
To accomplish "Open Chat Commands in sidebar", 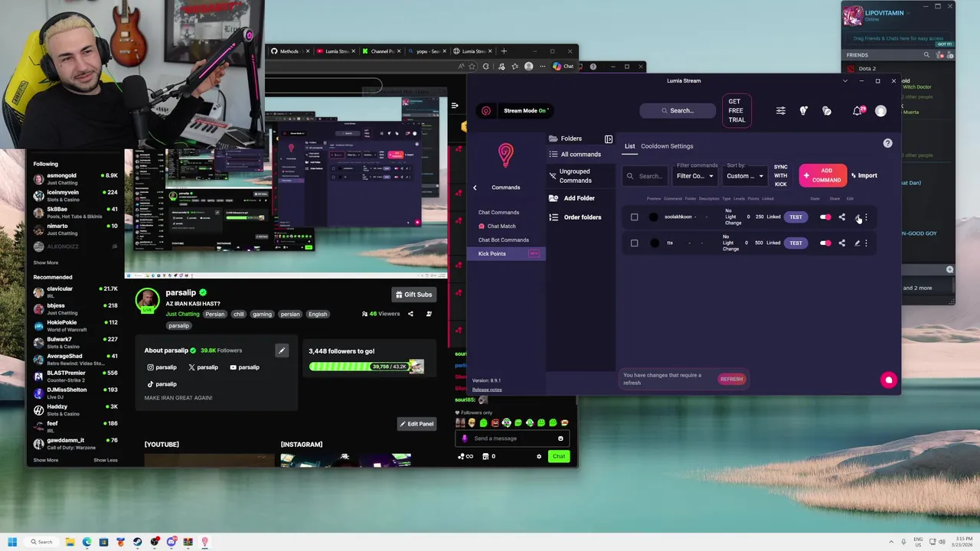I will (498, 213).
